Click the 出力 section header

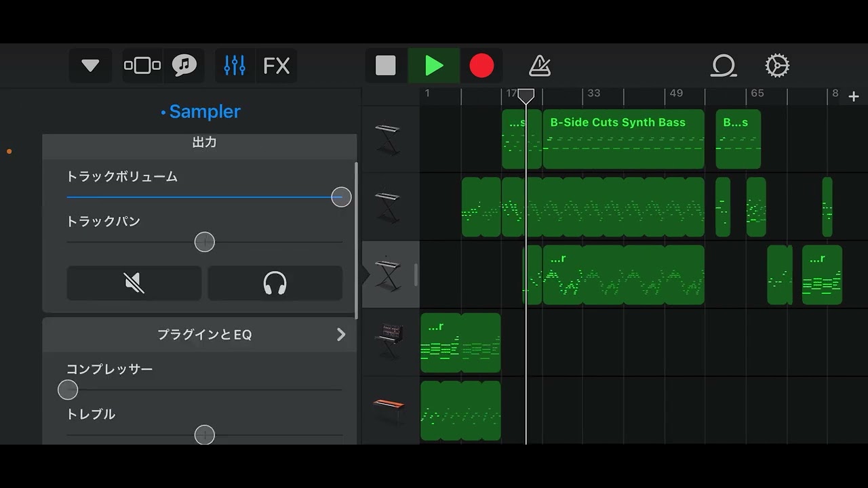coord(199,145)
